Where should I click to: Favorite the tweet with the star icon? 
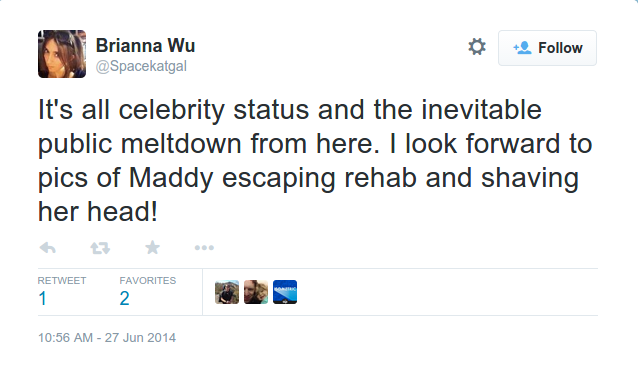[153, 247]
